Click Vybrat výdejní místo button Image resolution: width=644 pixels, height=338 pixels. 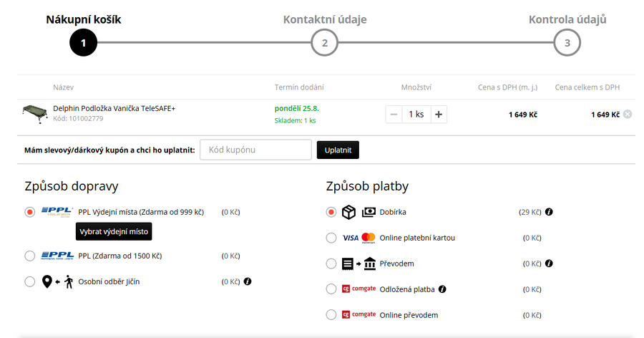click(113, 232)
